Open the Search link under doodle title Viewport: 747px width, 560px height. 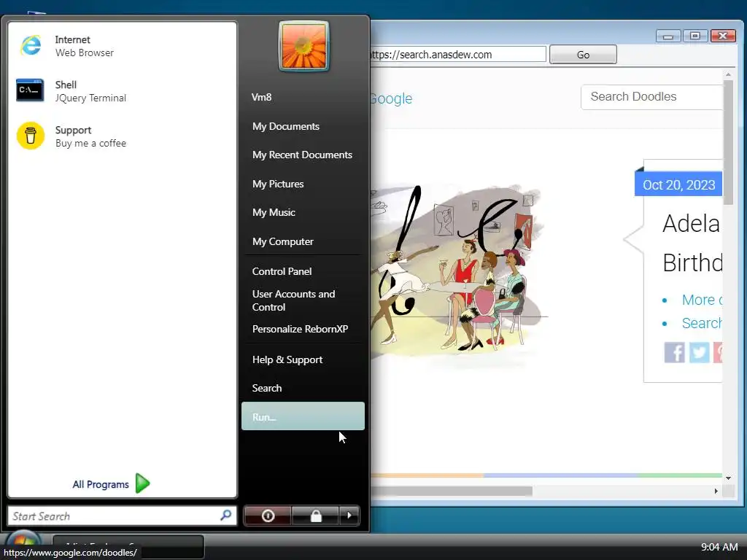tap(702, 323)
